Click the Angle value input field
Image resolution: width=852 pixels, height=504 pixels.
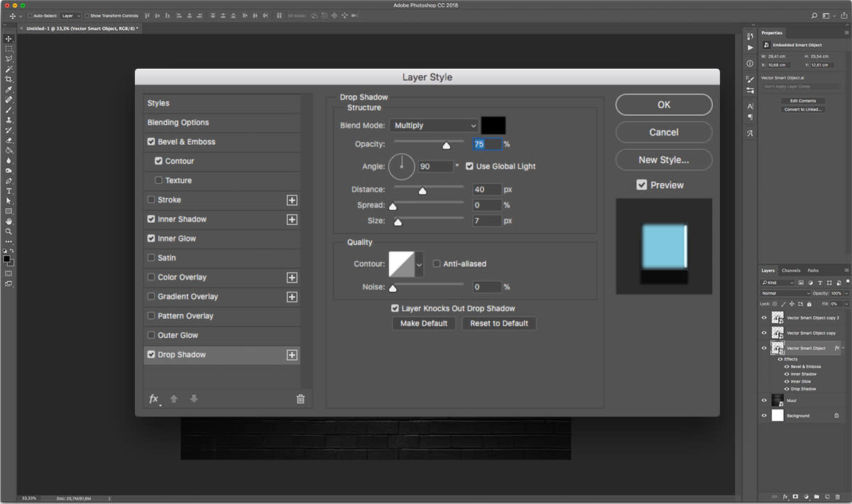point(435,166)
